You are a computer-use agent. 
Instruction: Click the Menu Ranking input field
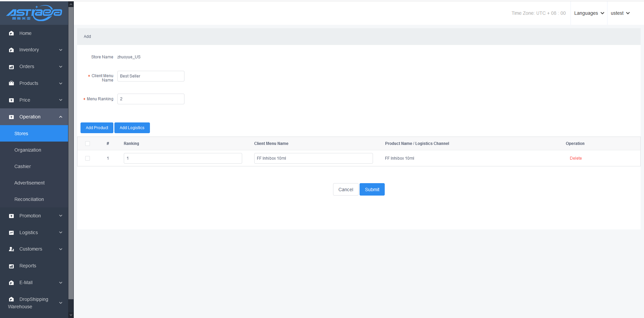tap(151, 99)
